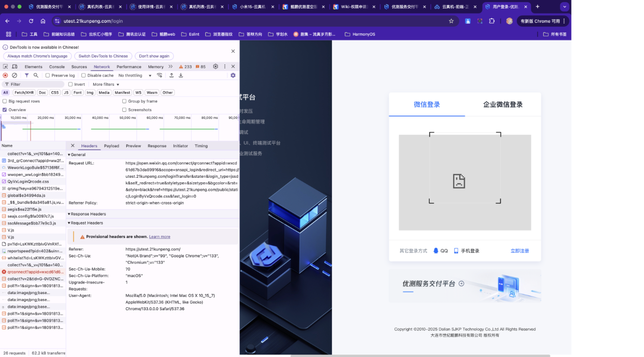The width and height of the screenshot is (644, 357).
Task: Uncheck the Overview checkbox
Action: pos(5,110)
